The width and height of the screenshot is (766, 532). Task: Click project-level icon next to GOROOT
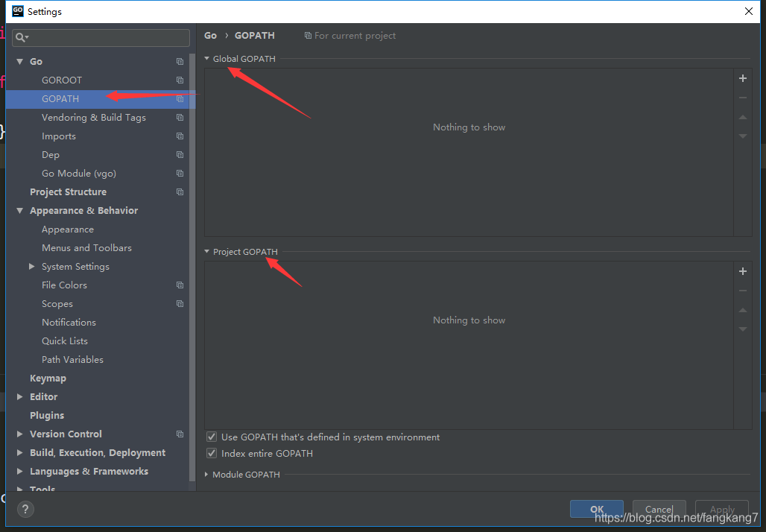(180, 80)
